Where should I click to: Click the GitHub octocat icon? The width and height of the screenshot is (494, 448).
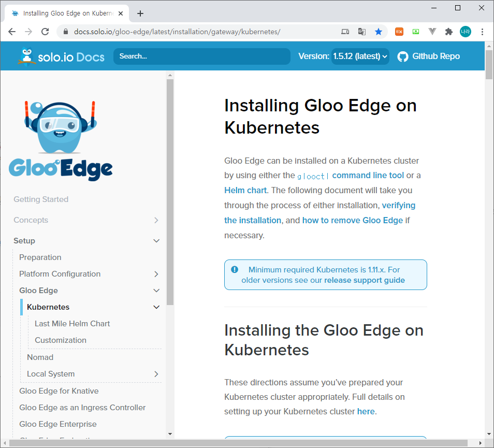point(403,56)
